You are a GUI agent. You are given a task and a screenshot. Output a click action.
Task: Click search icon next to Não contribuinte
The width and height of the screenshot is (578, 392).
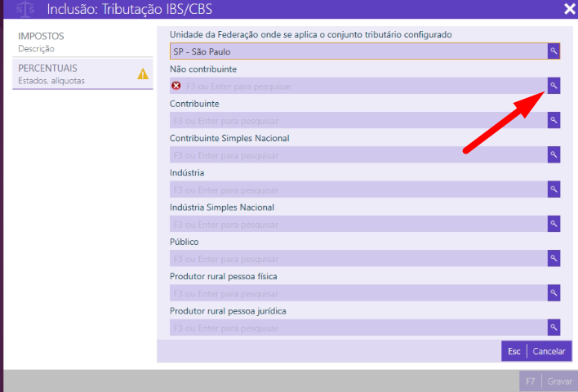pyautogui.click(x=554, y=86)
